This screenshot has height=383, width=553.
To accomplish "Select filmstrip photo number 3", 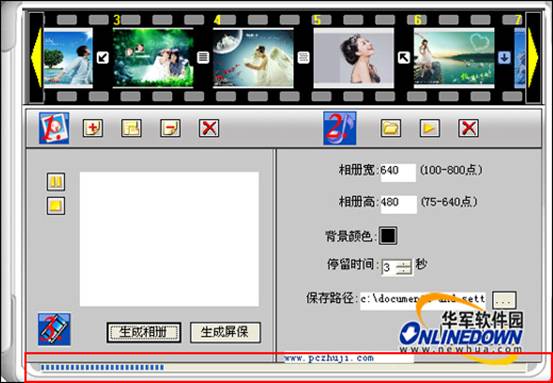I will (153, 58).
